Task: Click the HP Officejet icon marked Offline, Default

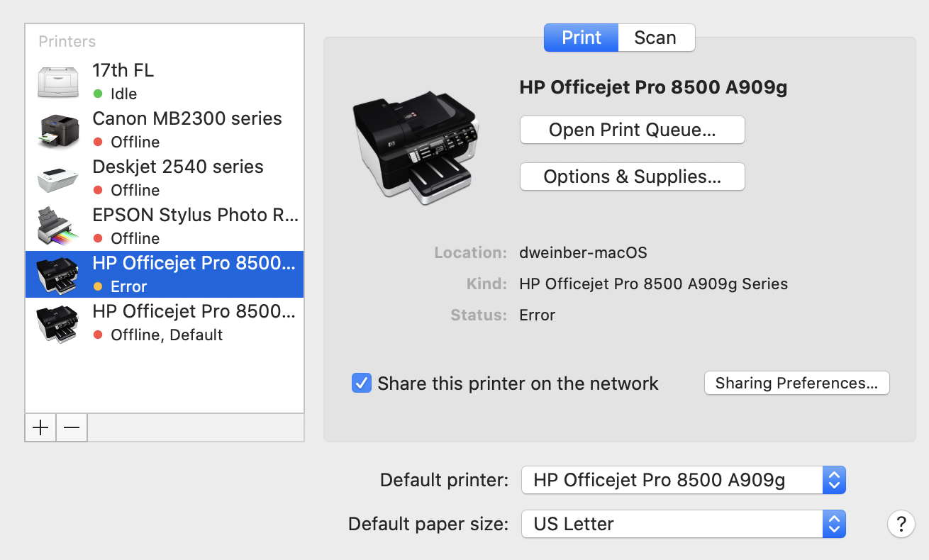Action: (58, 323)
